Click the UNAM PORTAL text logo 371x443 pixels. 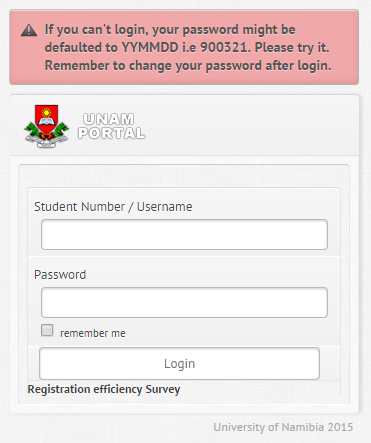112,126
